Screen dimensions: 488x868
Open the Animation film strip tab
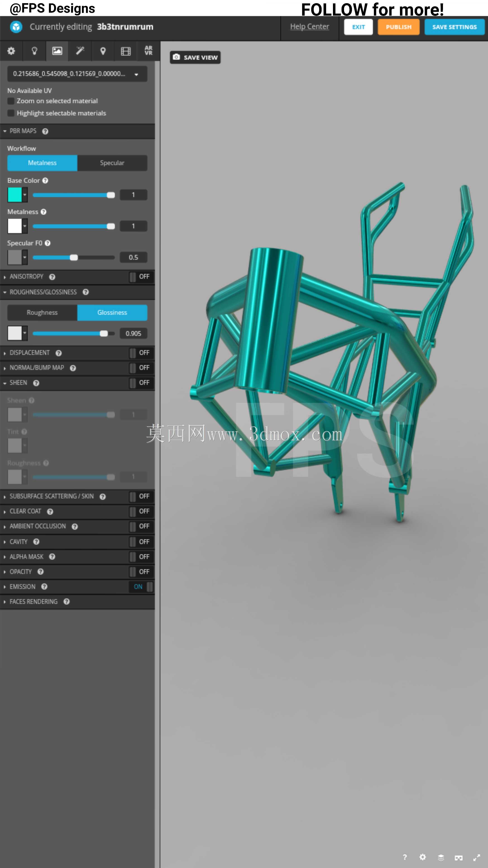tap(126, 51)
